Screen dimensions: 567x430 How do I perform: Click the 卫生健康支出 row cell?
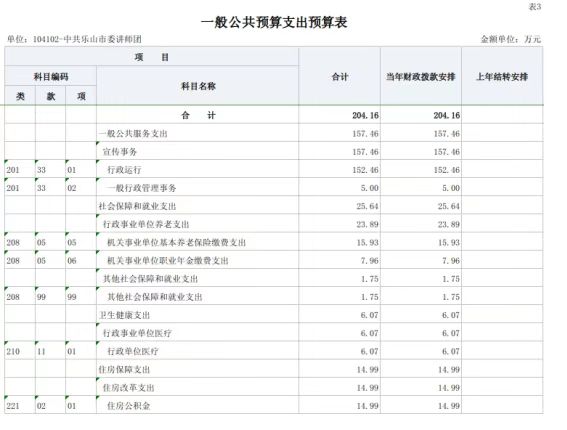tap(198, 315)
